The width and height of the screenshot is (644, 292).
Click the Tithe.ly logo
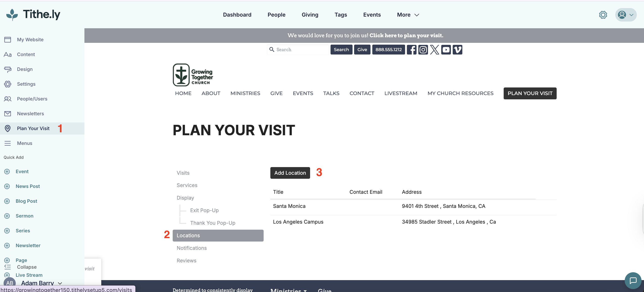33,15
